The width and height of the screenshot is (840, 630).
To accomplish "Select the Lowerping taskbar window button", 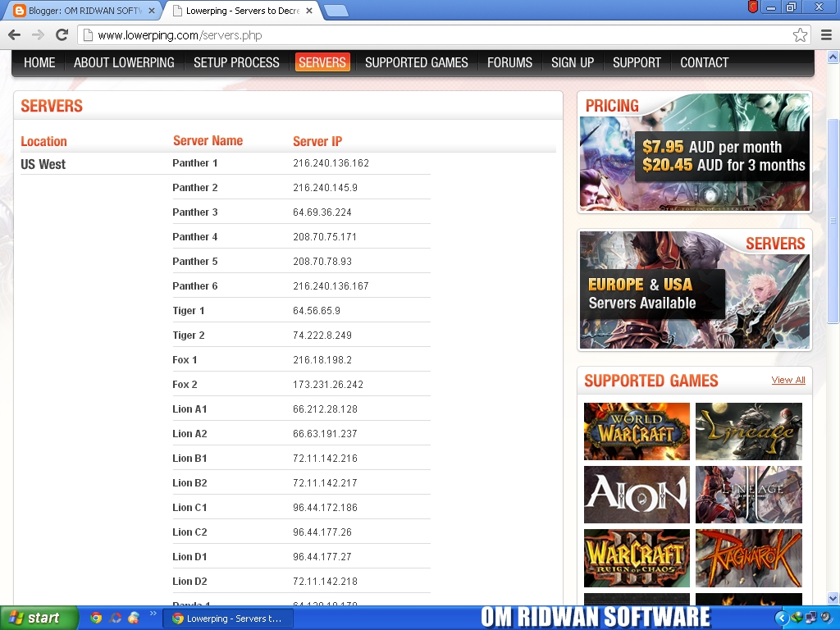I will click(x=228, y=619).
